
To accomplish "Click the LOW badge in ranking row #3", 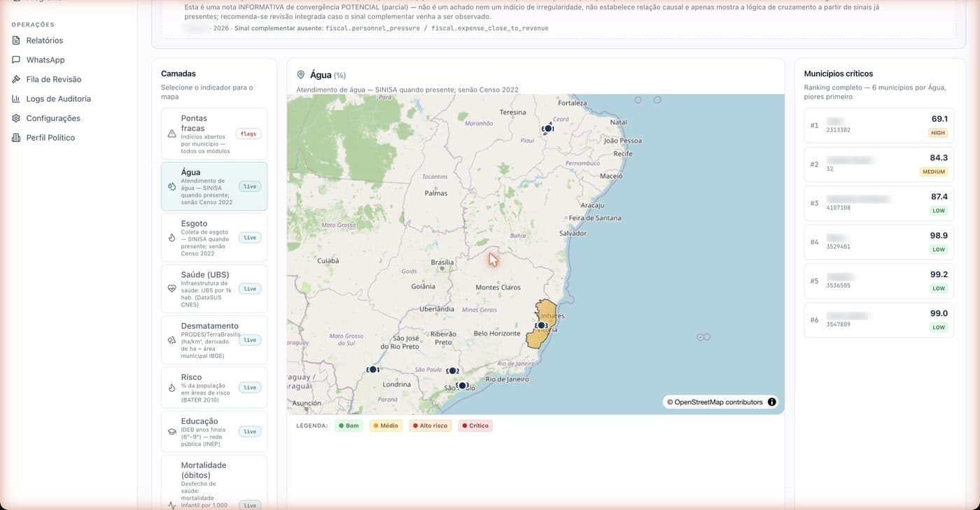I will [939, 211].
